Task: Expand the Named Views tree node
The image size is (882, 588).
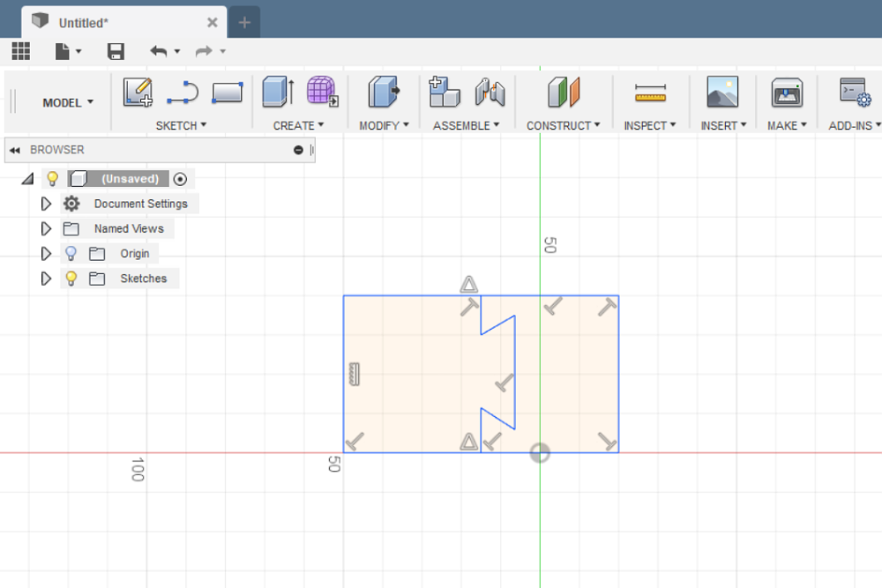Action: 47,228
